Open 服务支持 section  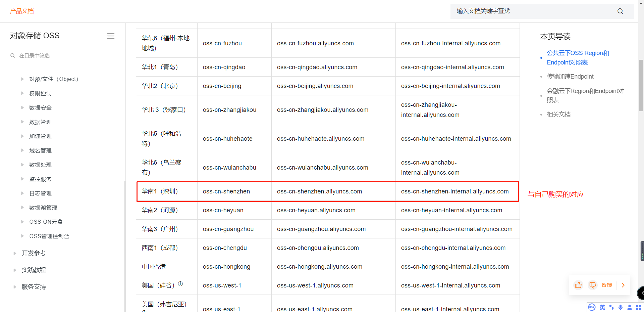coord(34,287)
